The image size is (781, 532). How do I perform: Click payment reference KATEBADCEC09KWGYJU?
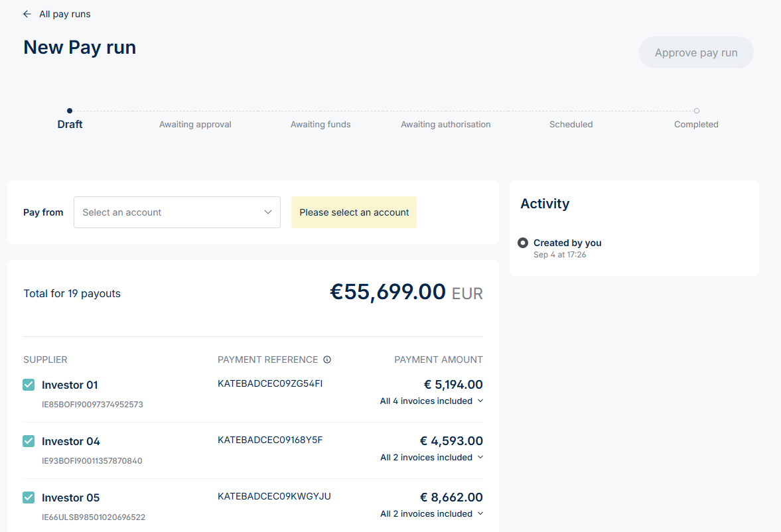point(274,496)
